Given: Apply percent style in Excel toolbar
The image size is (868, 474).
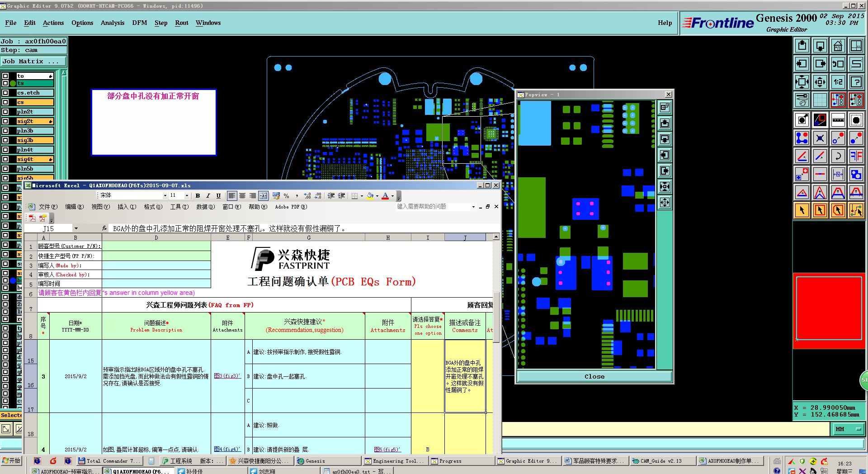Looking at the screenshot, I should click(286, 196).
